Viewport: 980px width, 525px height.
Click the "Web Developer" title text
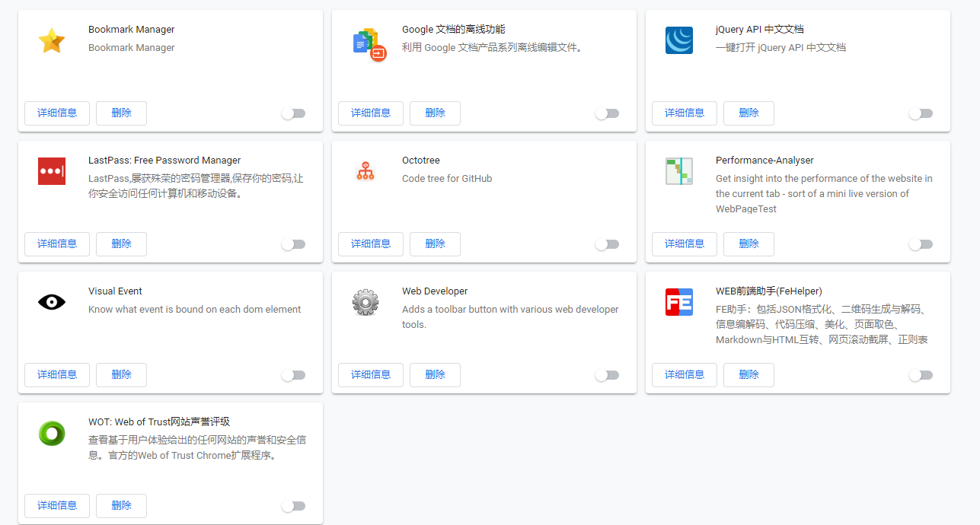(x=435, y=291)
